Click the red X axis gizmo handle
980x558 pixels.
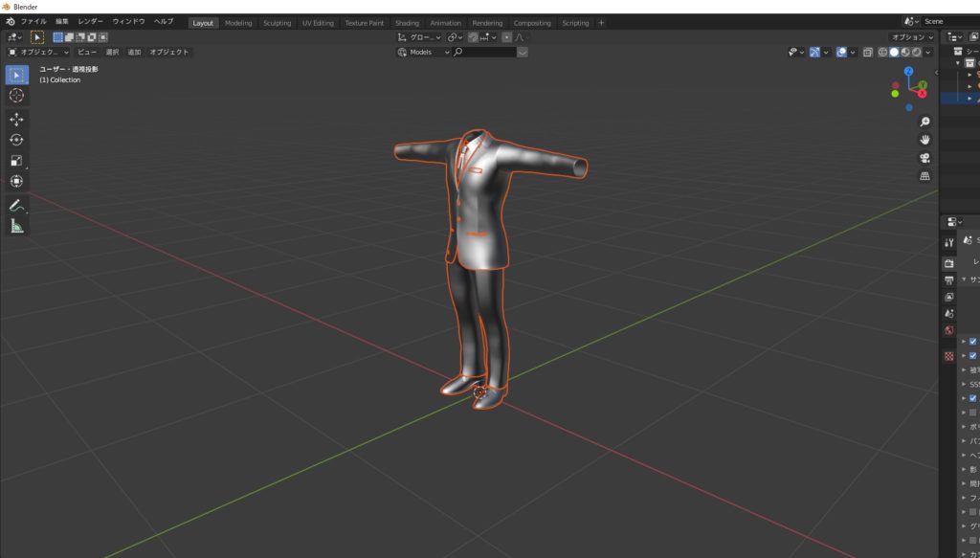point(923,93)
